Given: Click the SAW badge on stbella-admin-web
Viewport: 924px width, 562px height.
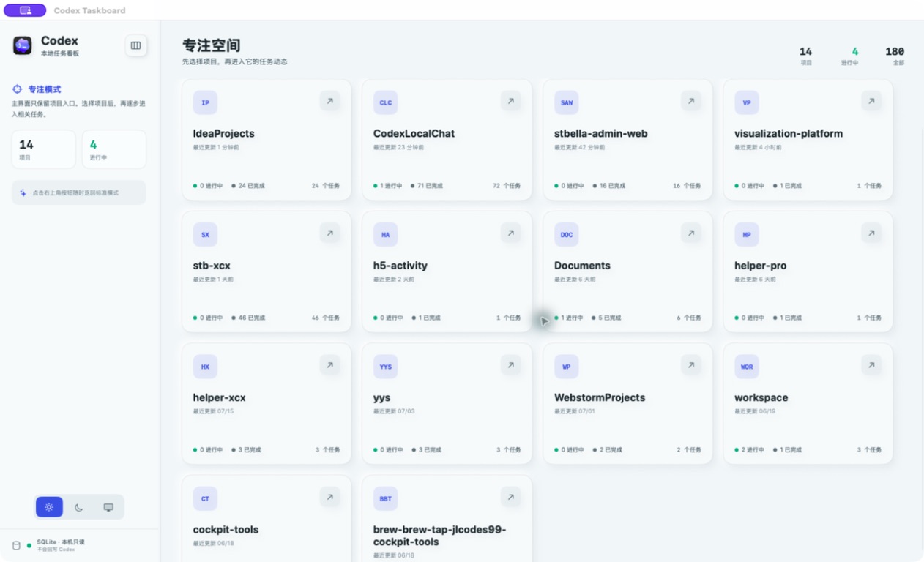Looking at the screenshot, I should click(567, 102).
